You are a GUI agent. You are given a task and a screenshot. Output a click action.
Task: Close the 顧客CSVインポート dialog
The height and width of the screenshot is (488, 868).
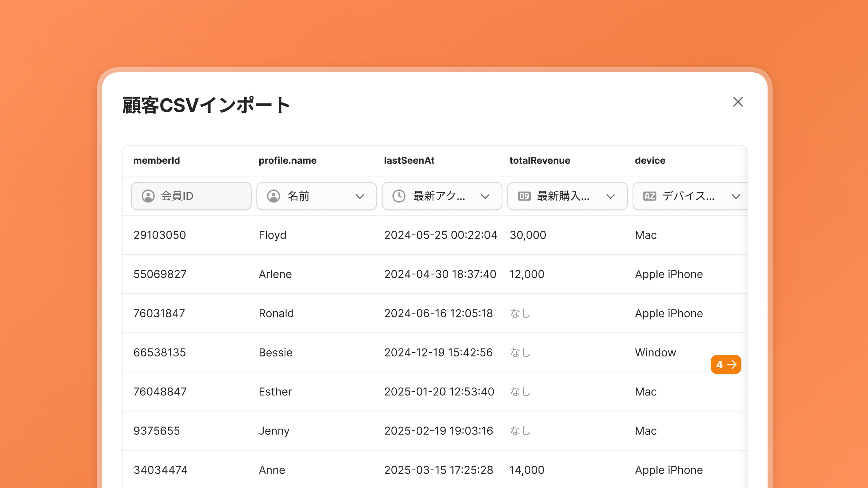coord(738,102)
